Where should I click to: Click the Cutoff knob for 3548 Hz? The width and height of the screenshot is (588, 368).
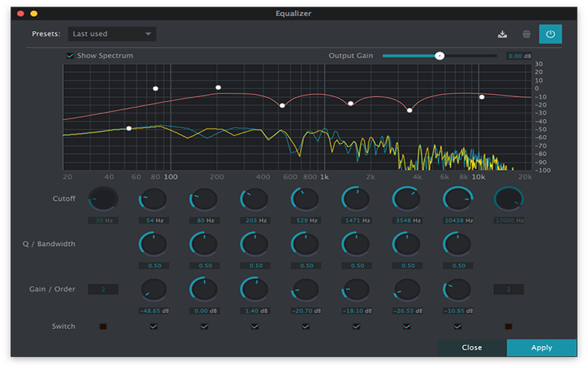(407, 199)
